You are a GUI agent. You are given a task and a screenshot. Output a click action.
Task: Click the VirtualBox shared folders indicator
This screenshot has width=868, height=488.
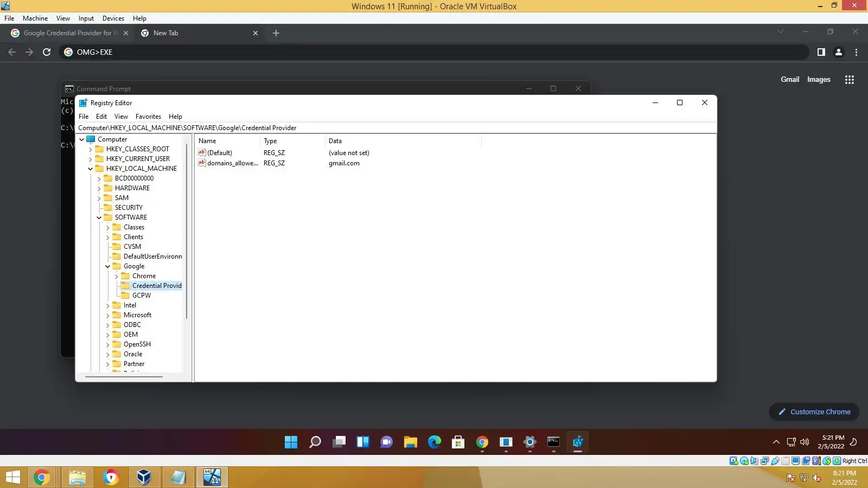pyautogui.click(x=786, y=461)
